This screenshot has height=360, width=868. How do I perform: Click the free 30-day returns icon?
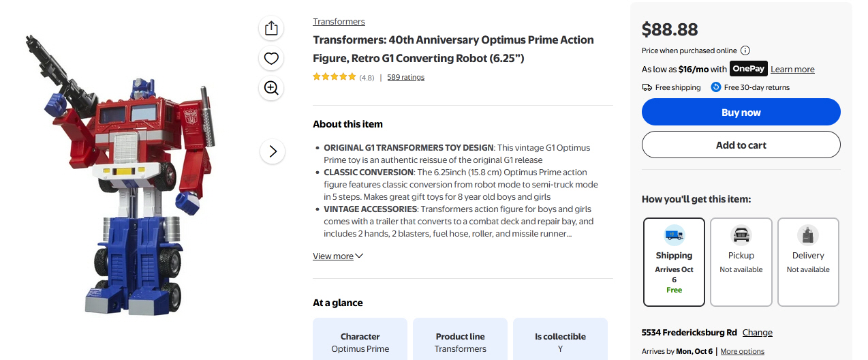(716, 87)
